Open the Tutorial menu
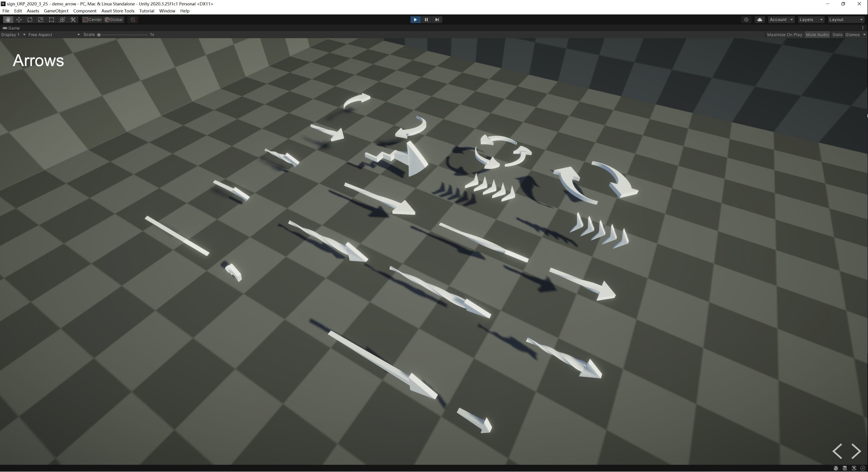This screenshot has height=472, width=868. (147, 11)
